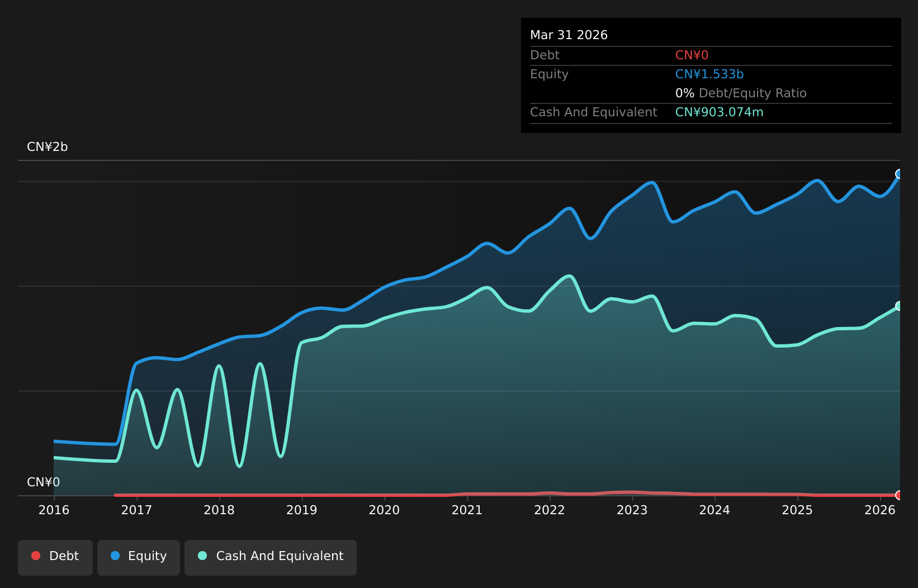918x588 pixels.
Task: Click the 2019 x-axis label
Action: click(302, 510)
